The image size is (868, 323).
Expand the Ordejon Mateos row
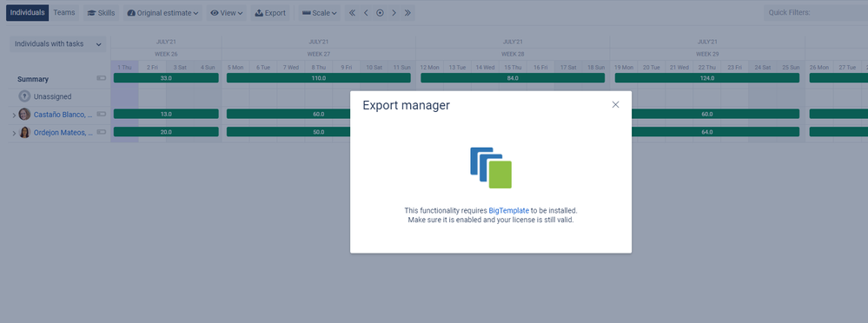pos(14,134)
